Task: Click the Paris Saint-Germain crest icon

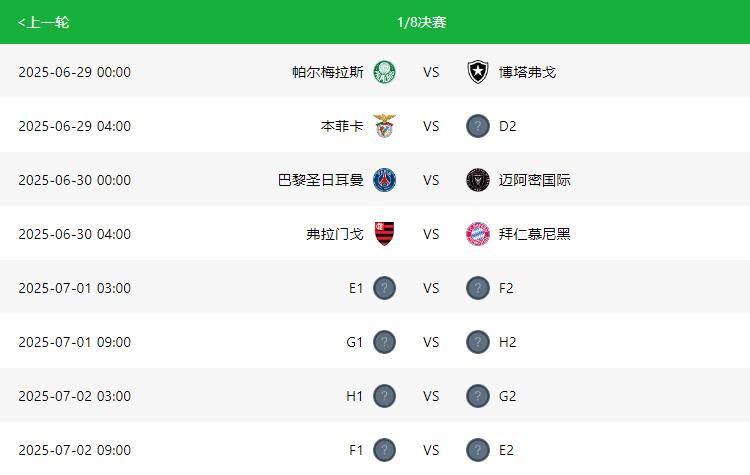Action: coord(384,180)
